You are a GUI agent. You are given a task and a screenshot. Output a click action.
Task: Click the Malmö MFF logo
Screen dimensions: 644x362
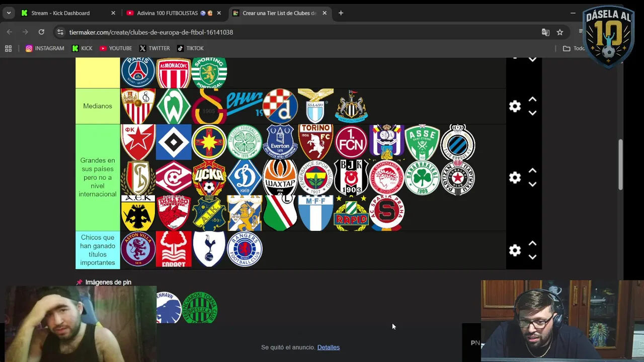click(315, 213)
